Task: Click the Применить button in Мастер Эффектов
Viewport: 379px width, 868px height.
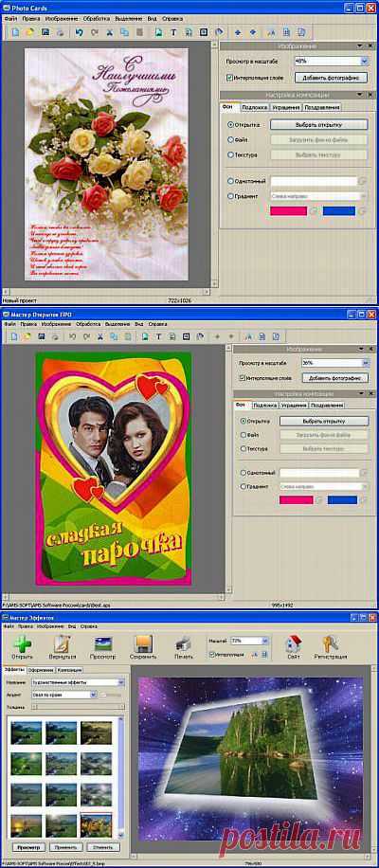Action: (x=66, y=847)
